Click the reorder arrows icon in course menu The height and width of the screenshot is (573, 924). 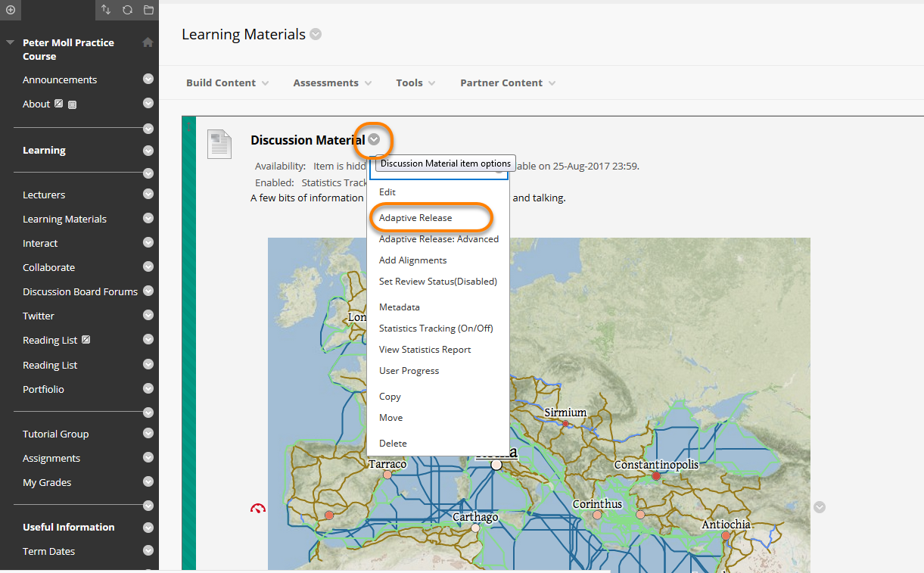[106, 10]
